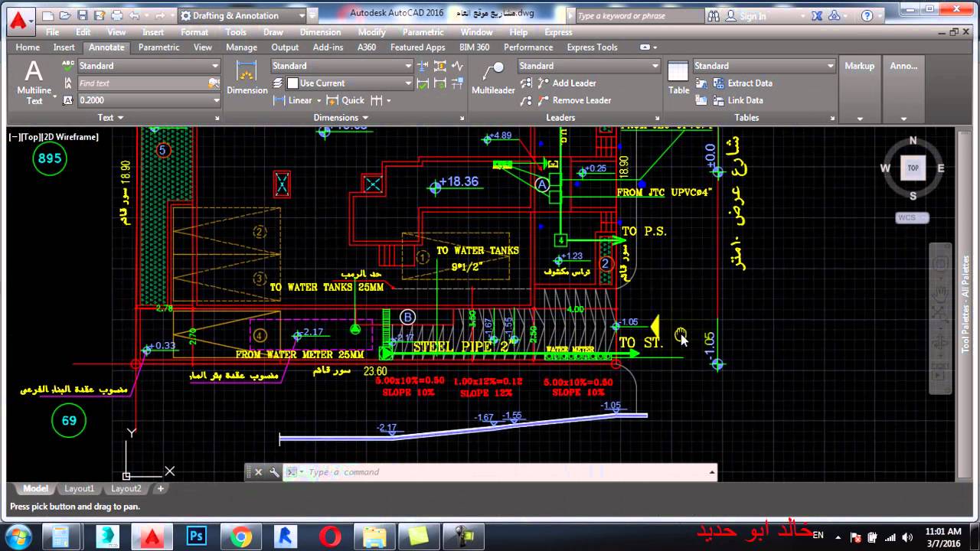980x551 pixels.
Task: Click the Extract Data icon
Action: (743, 83)
